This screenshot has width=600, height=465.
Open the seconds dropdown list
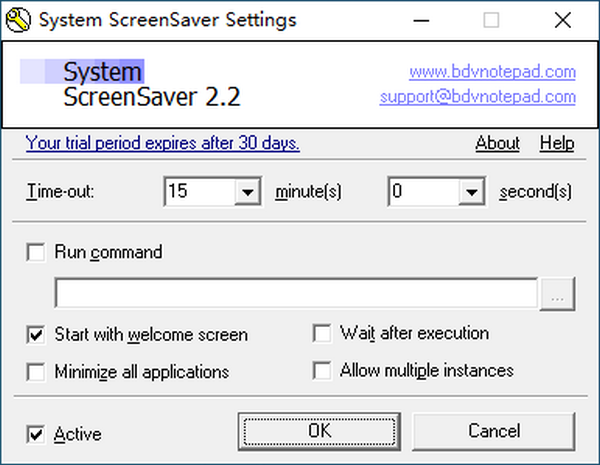point(471,191)
